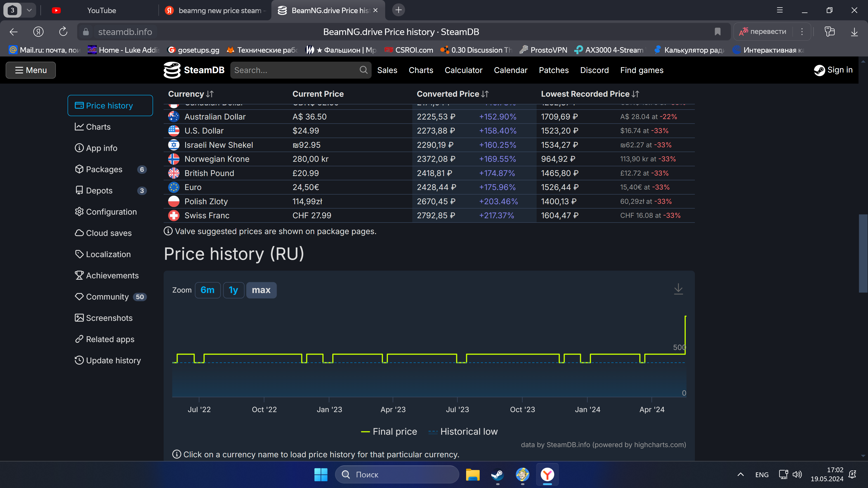Set chart zoom to max
The height and width of the screenshot is (488, 868).
coord(261,290)
